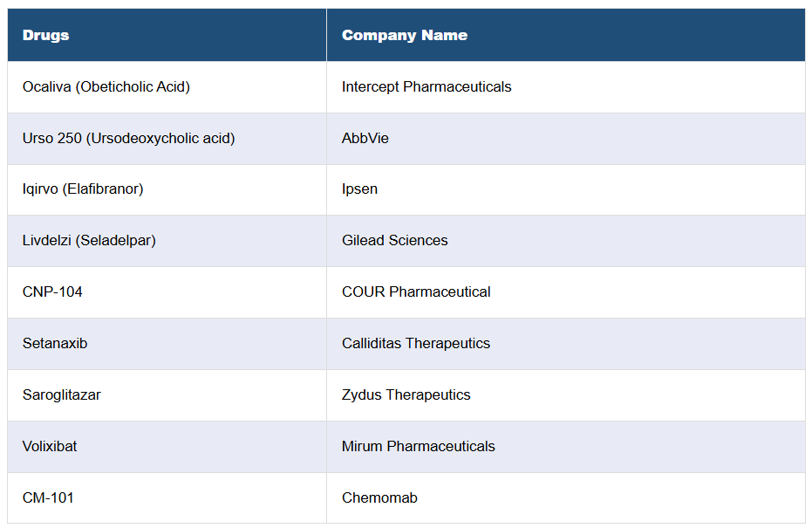This screenshot has width=812, height=528.
Task: Click the COUR Pharmaceutical cell
Action: 416,292
